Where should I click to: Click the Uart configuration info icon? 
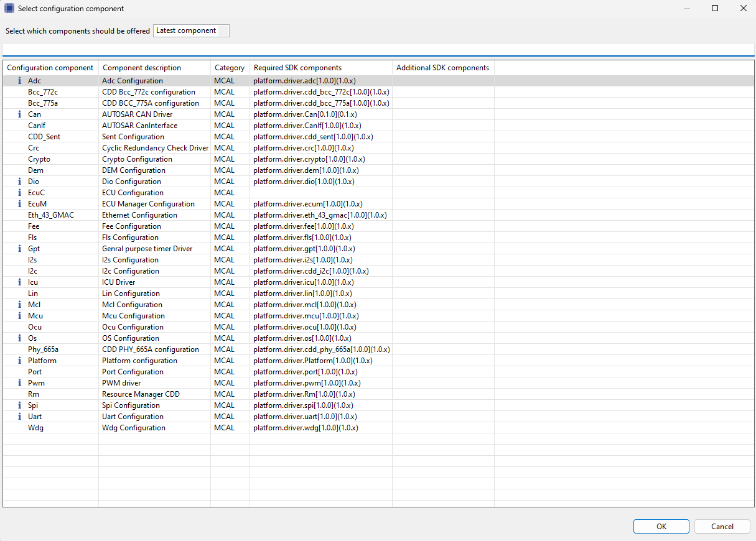coord(19,416)
